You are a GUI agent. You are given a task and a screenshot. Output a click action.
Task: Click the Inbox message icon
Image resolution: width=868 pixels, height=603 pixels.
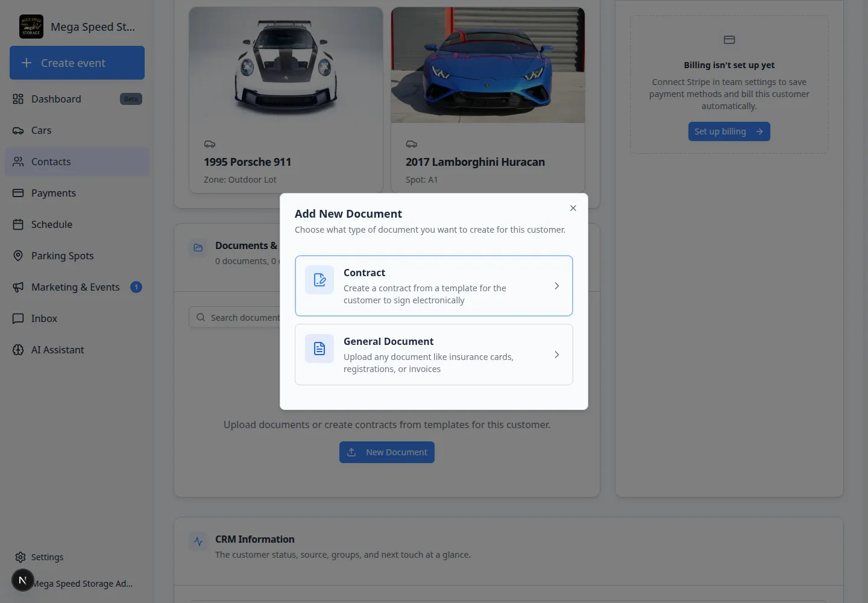pos(18,318)
